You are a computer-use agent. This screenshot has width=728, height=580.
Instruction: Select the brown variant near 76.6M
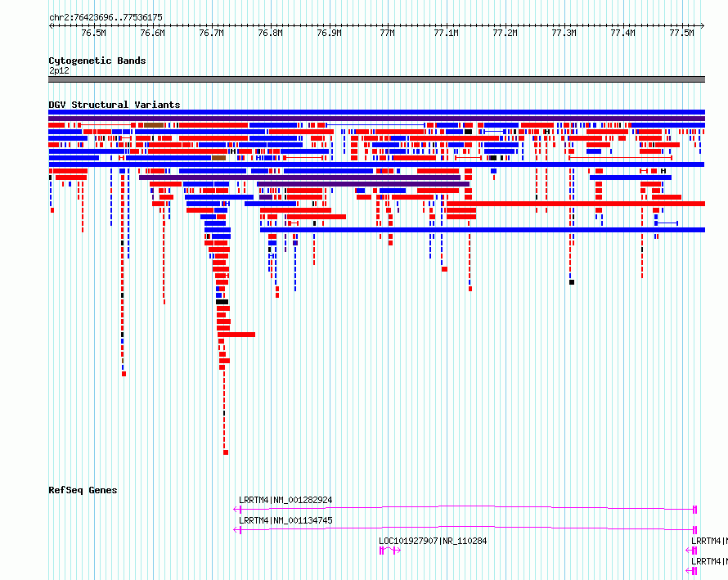click(154, 125)
